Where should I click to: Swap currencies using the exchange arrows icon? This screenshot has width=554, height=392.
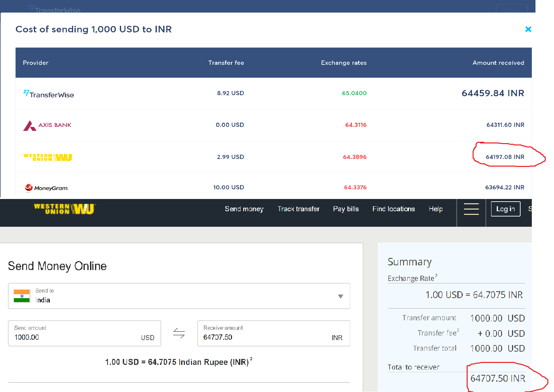(179, 333)
